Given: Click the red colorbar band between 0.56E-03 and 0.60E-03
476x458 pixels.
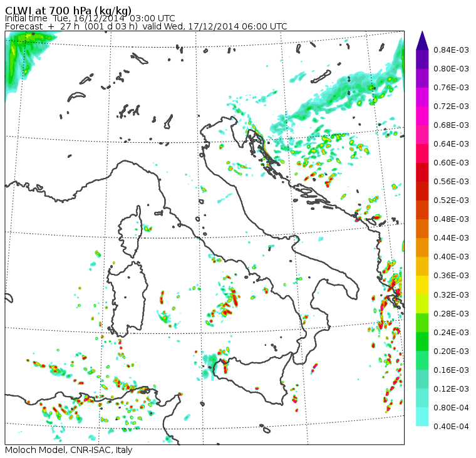Looking at the screenshot, I should [x=422, y=172].
